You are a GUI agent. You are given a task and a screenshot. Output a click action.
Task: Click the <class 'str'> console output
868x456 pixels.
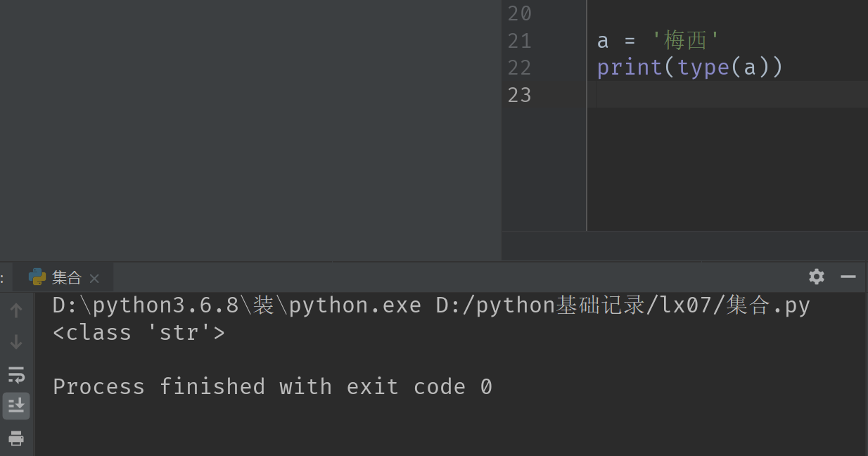click(x=139, y=332)
